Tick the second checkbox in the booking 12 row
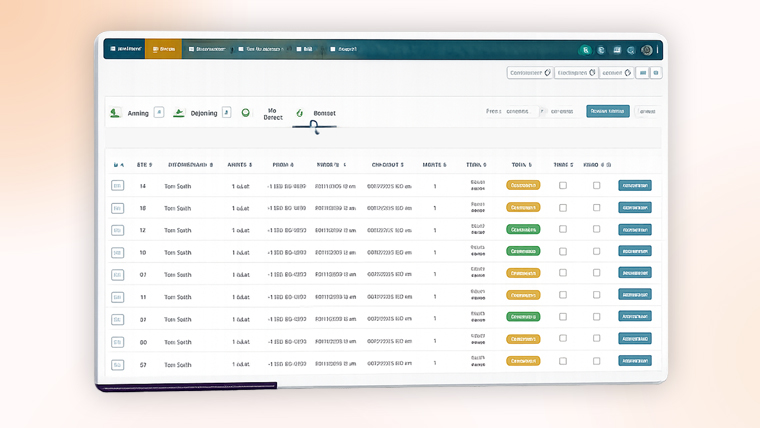Viewport: 760px width, 428px height. (x=597, y=230)
